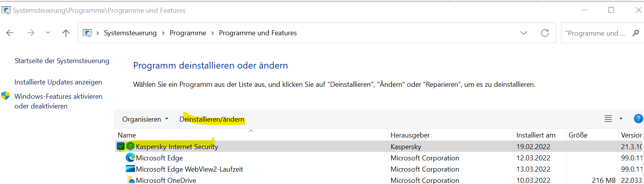Open Startseite der Systemsteuerung link
644x184 pixels.
click(x=62, y=61)
